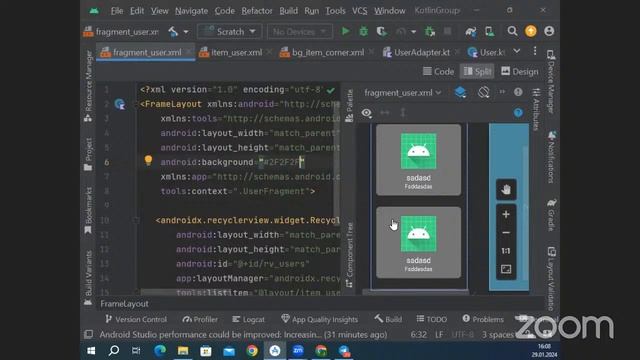Click the orange update notification icon

[x=531, y=31]
